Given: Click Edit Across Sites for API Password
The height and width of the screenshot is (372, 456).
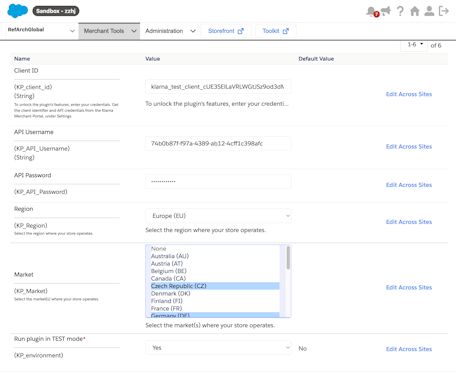Looking at the screenshot, I should [x=409, y=185].
